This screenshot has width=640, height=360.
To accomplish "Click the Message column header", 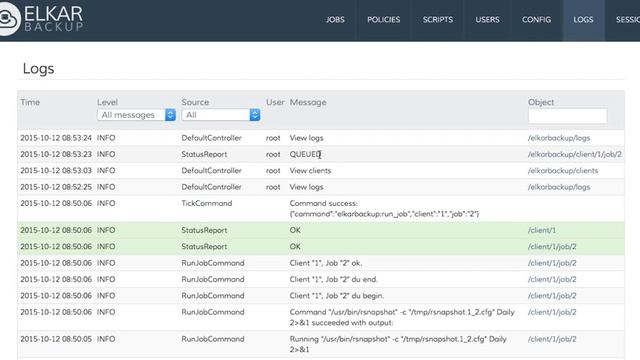I will coord(308,102).
